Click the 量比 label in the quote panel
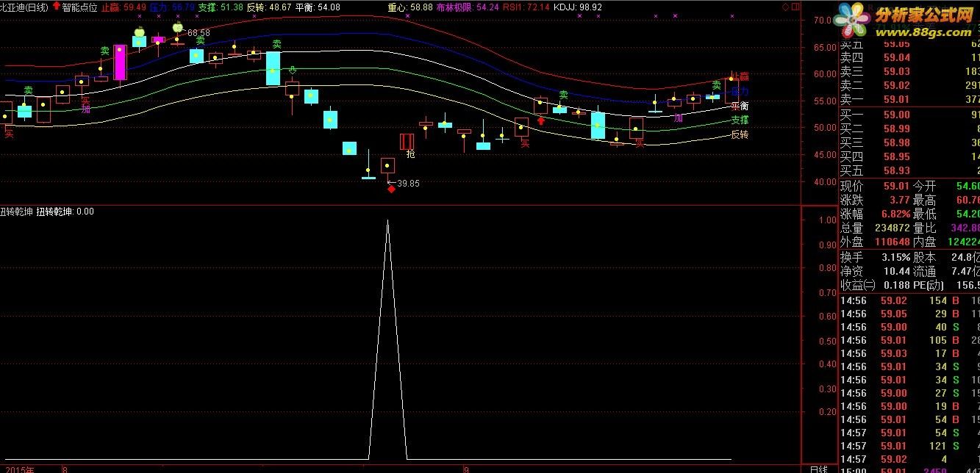This screenshot has width=980, height=473. click(x=925, y=228)
